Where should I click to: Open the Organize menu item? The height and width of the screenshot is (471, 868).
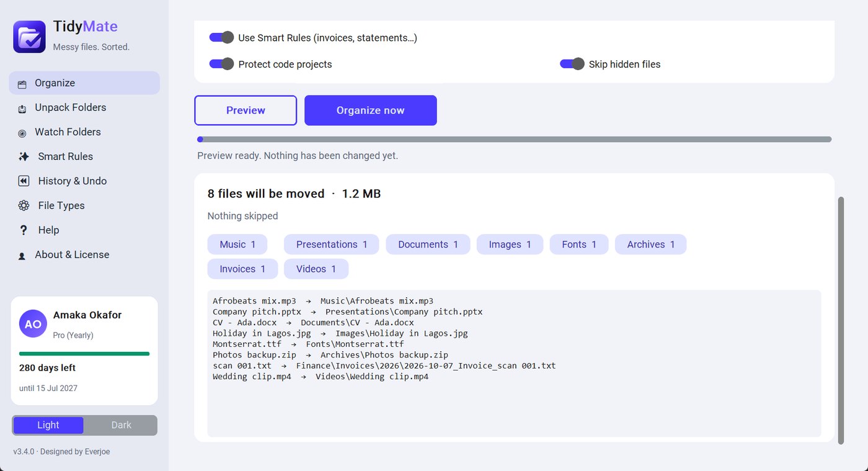click(84, 83)
